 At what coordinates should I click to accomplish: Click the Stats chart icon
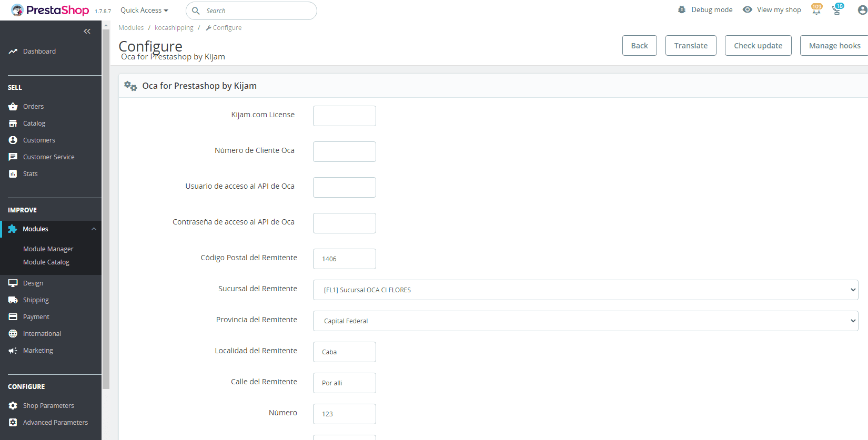click(13, 173)
